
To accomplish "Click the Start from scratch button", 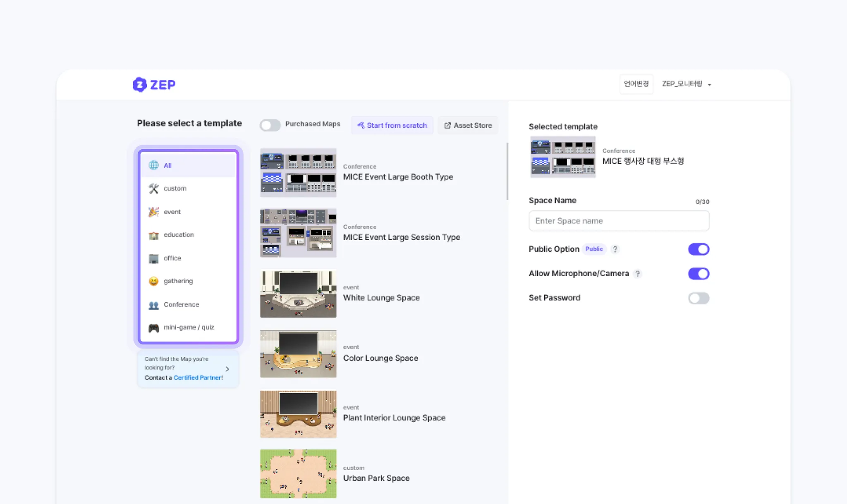I will click(392, 125).
